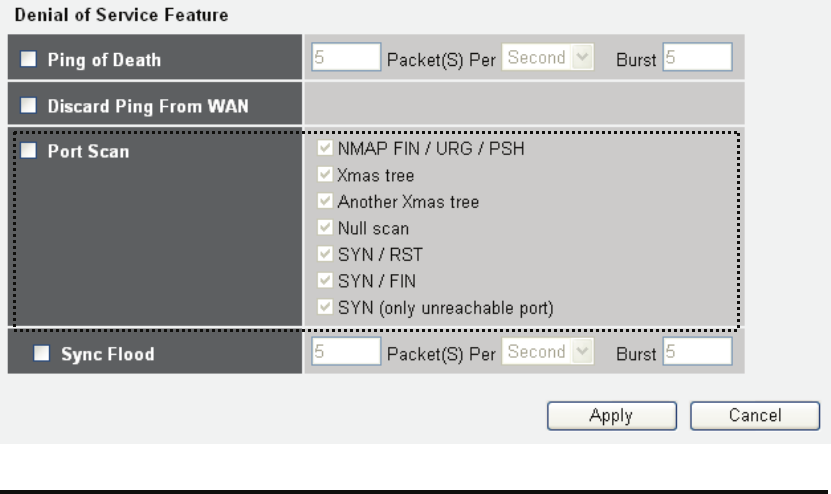The width and height of the screenshot is (831, 494).
Task: Toggle the SYN / RST checkbox
Action: click(x=321, y=254)
